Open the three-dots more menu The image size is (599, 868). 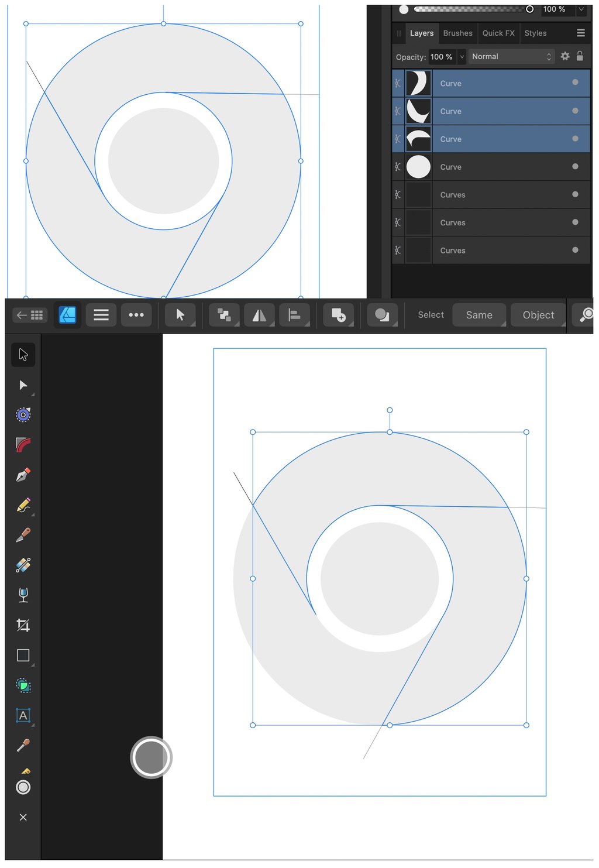(x=136, y=315)
